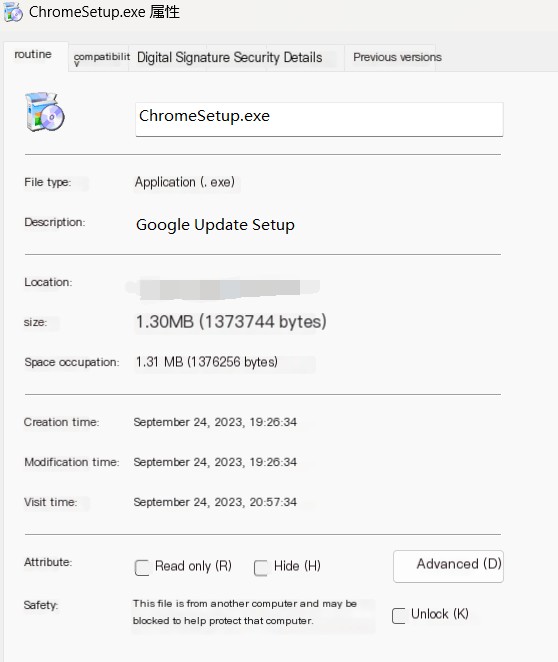Click the Space occupation 1.31 MB value

tap(207, 362)
